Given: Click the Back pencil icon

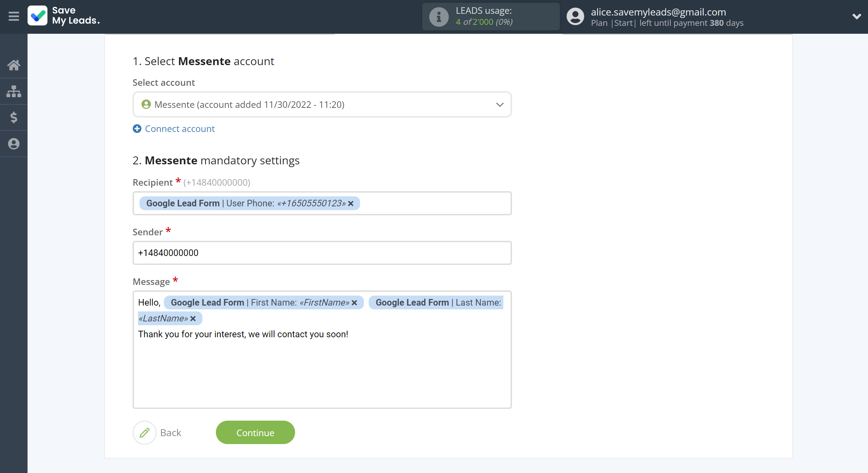Looking at the screenshot, I should 145,432.
